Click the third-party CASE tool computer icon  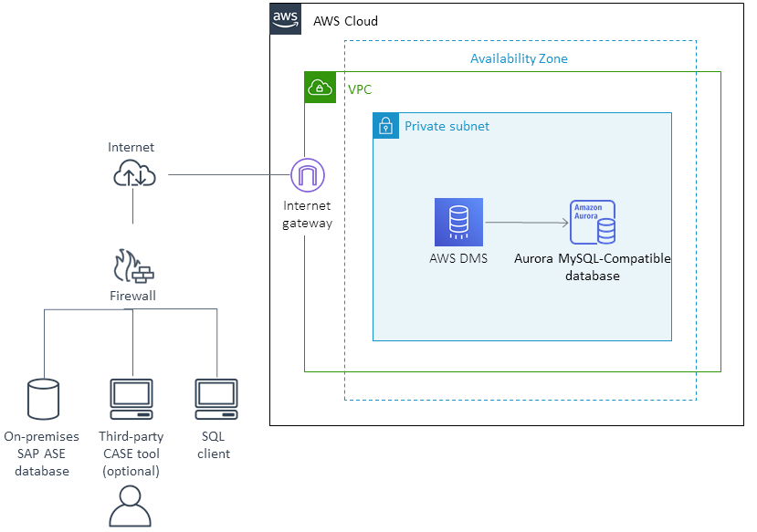click(x=131, y=396)
